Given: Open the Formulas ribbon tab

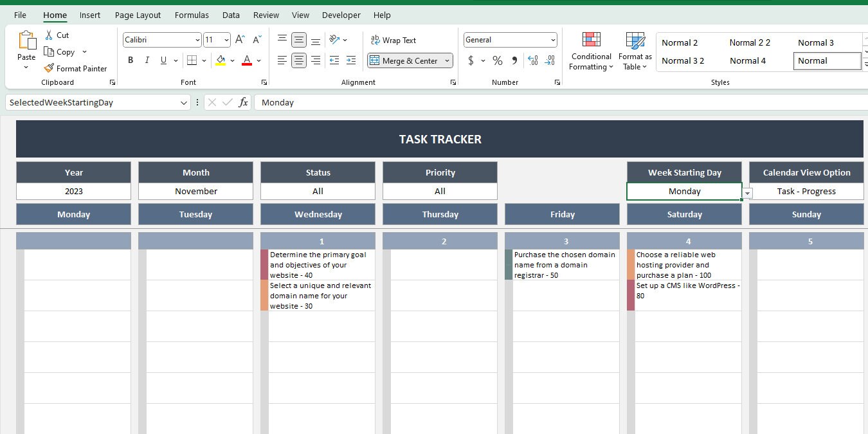Looking at the screenshot, I should pyautogui.click(x=192, y=15).
